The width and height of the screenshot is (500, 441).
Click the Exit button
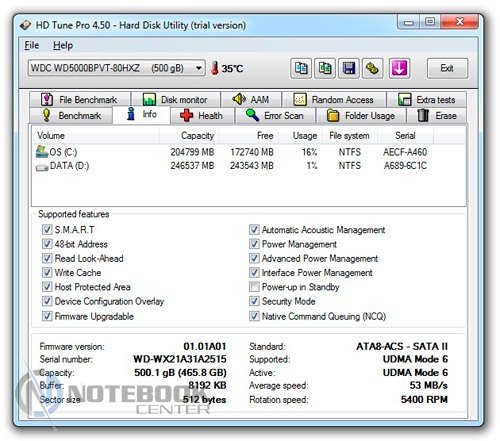447,68
